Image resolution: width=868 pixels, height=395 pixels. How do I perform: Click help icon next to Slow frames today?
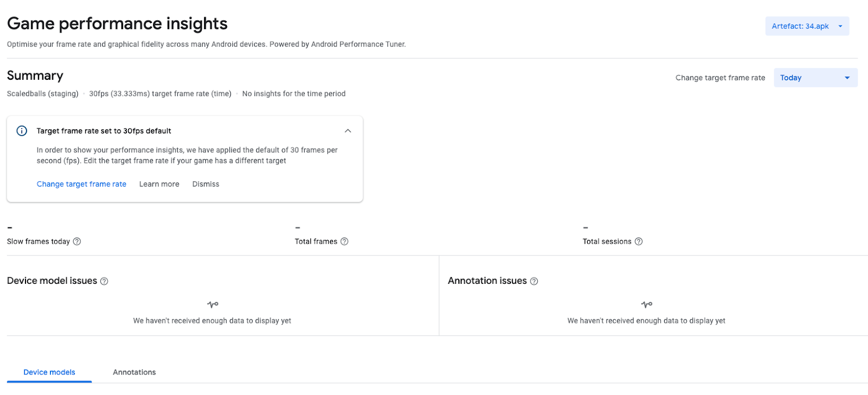point(77,241)
